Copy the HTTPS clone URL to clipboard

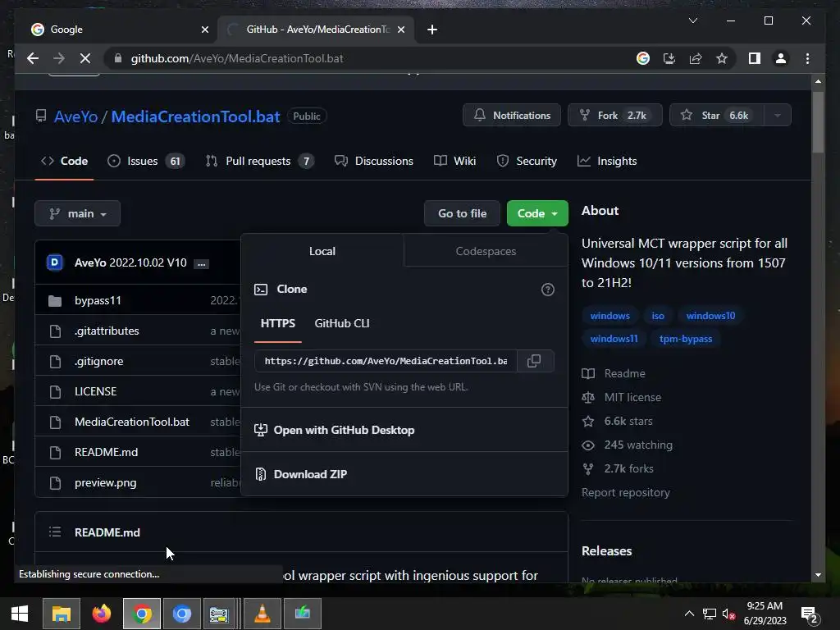(534, 361)
